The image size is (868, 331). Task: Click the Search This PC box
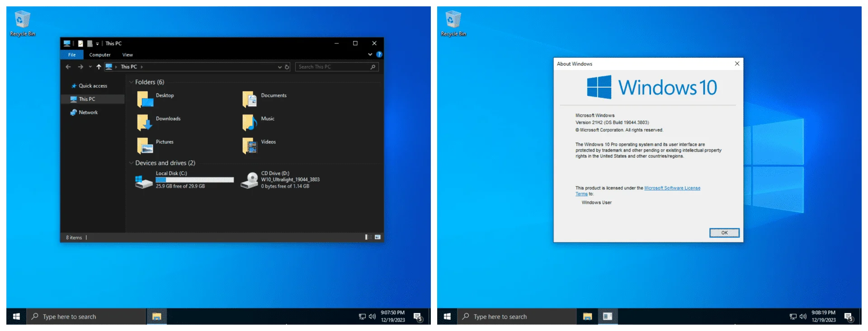click(337, 67)
